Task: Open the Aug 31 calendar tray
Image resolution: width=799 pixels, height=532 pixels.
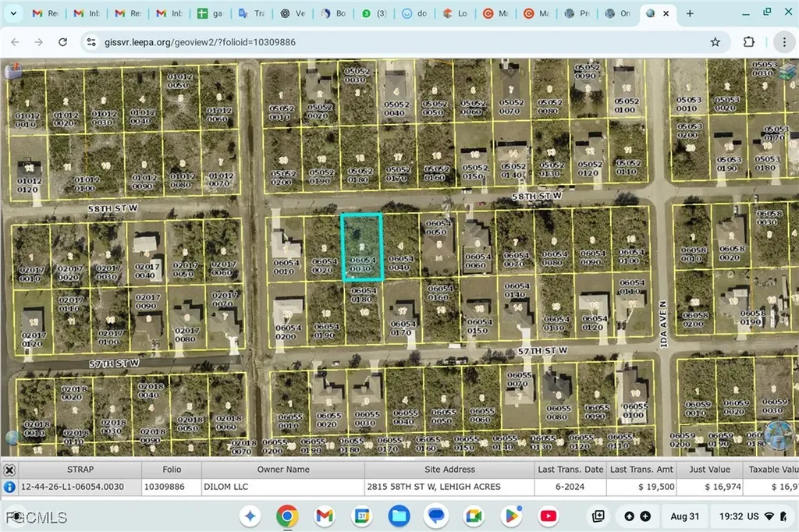Action: point(684,516)
